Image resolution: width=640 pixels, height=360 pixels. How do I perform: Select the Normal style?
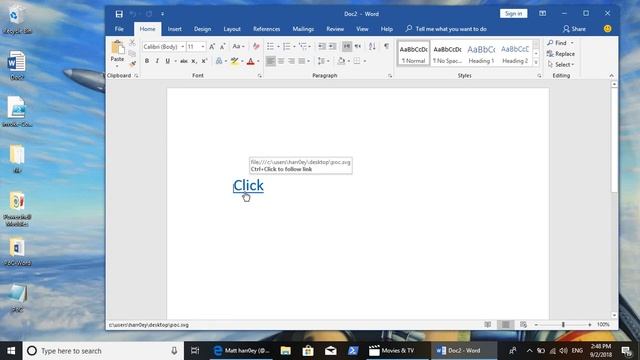point(413,53)
